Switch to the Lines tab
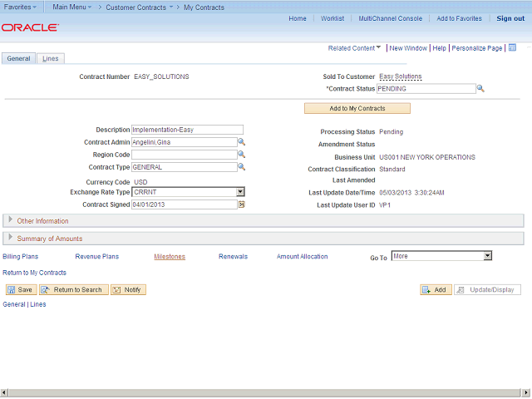Viewport: 532px width, 399px height. 51,58
